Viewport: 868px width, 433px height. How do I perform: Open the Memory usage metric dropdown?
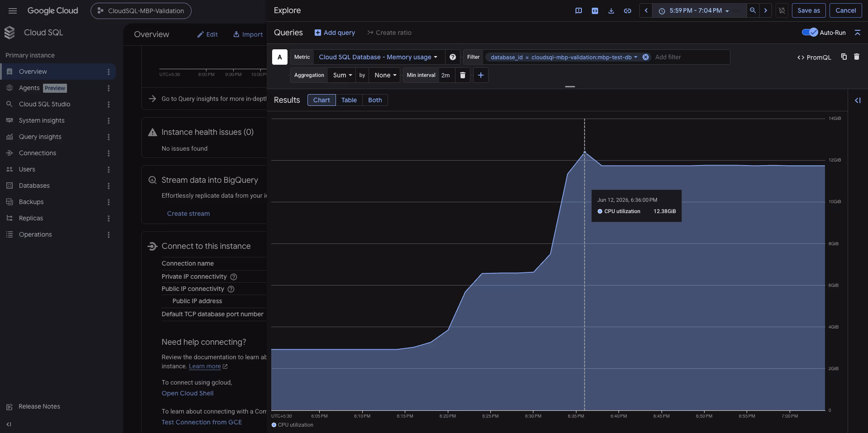click(x=378, y=57)
